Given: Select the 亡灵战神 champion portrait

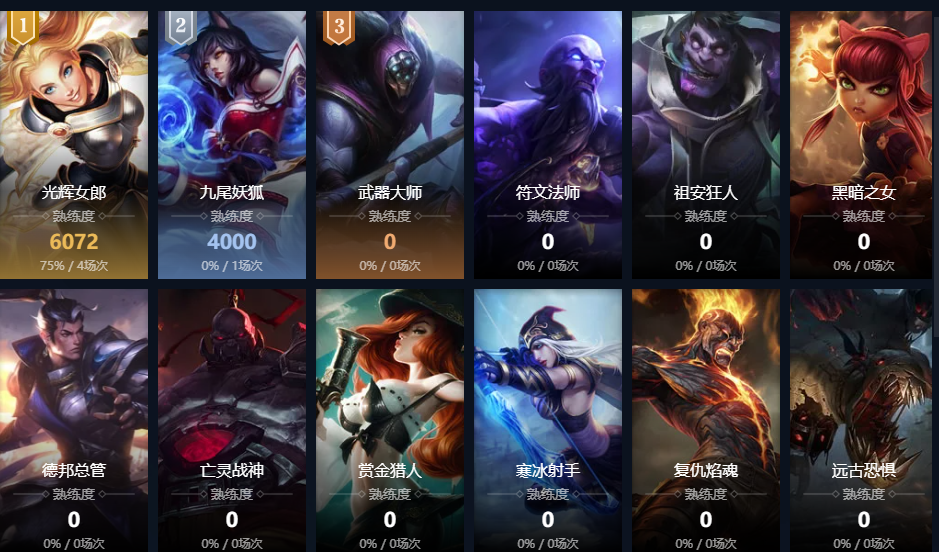Looking at the screenshot, I should pos(232,421).
